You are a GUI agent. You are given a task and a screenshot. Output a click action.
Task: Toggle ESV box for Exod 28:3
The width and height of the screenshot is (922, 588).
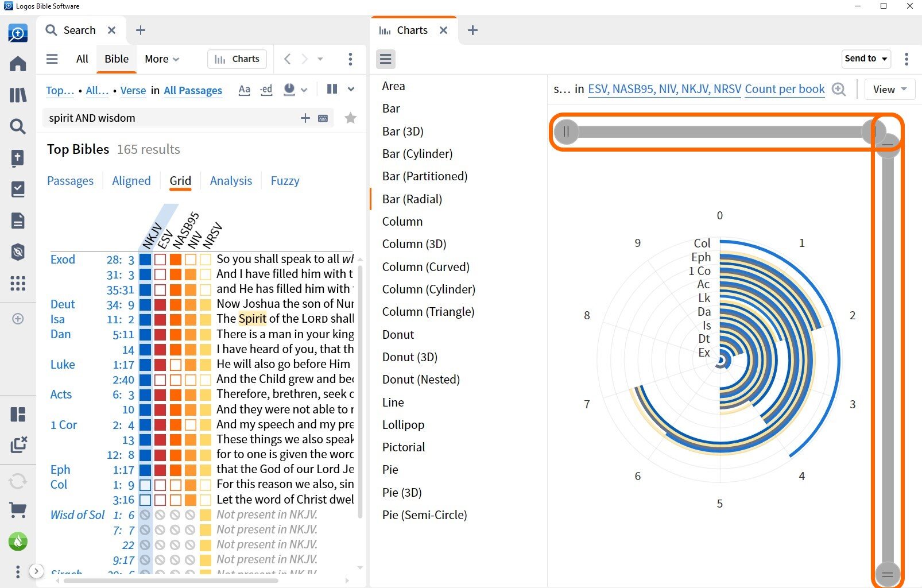pyautogui.click(x=160, y=259)
